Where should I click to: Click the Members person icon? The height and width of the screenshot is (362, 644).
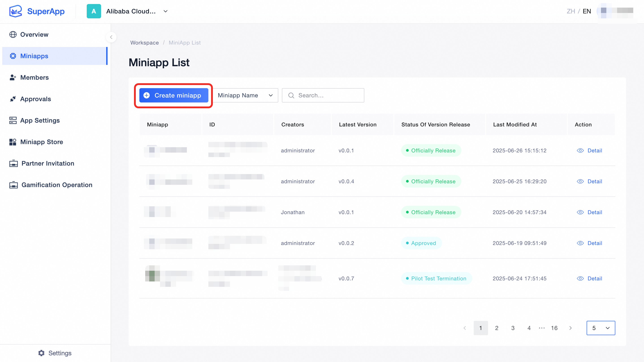pos(13,77)
